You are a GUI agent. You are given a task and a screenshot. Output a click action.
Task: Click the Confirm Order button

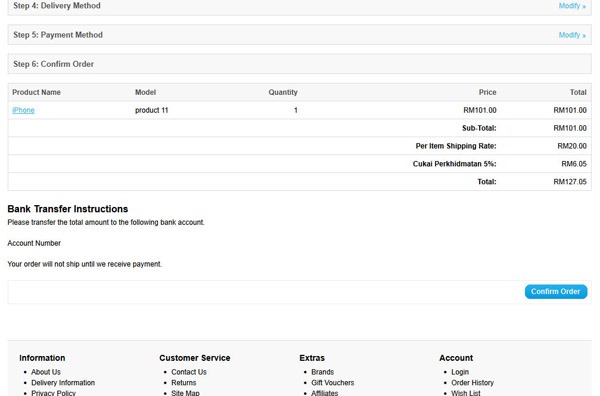point(556,292)
